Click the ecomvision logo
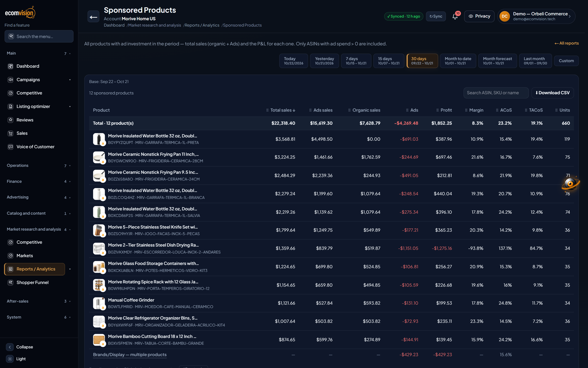 pyautogui.click(x=20, y=12)
